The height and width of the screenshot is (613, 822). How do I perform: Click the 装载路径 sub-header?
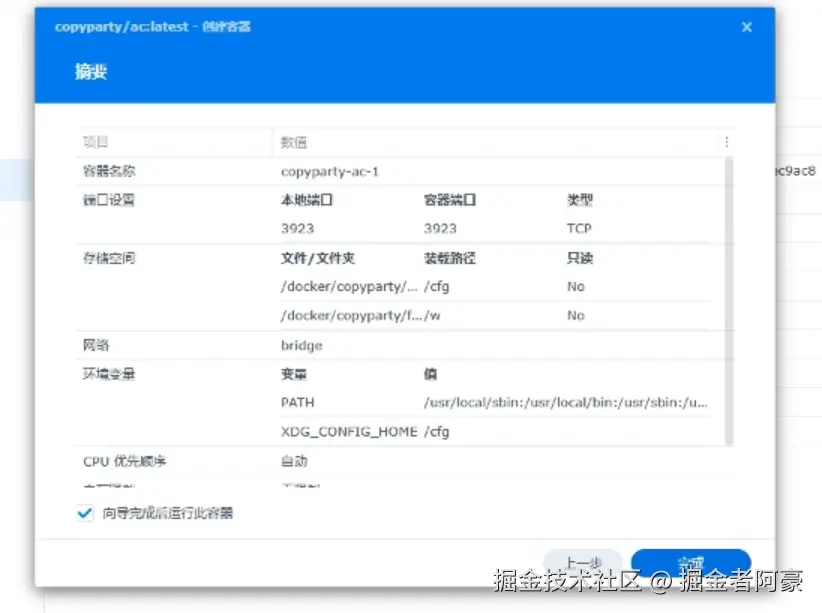click(449, 258)
